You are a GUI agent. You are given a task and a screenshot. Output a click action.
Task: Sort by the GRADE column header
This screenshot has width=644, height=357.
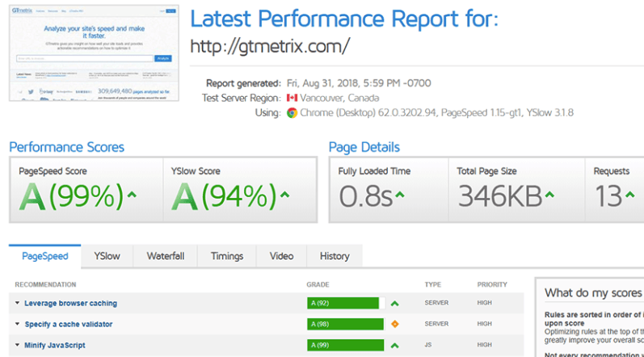[x=318, y=284]
